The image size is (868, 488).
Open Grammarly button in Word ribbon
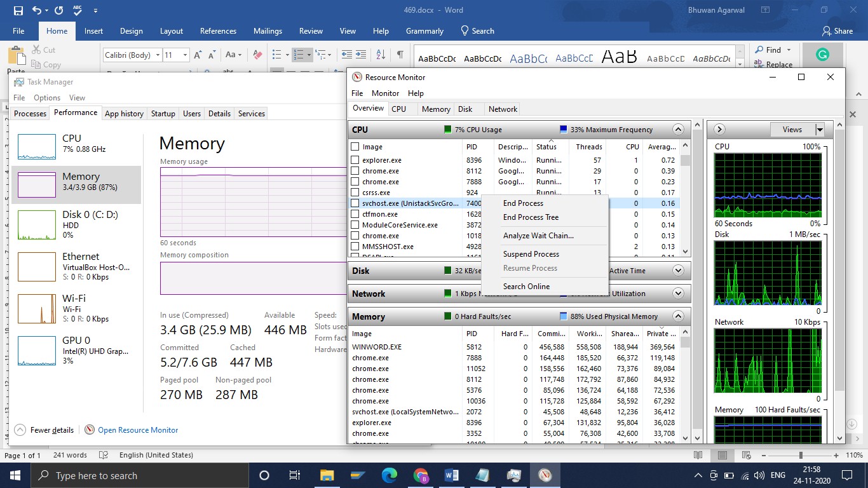click(822, 55)
